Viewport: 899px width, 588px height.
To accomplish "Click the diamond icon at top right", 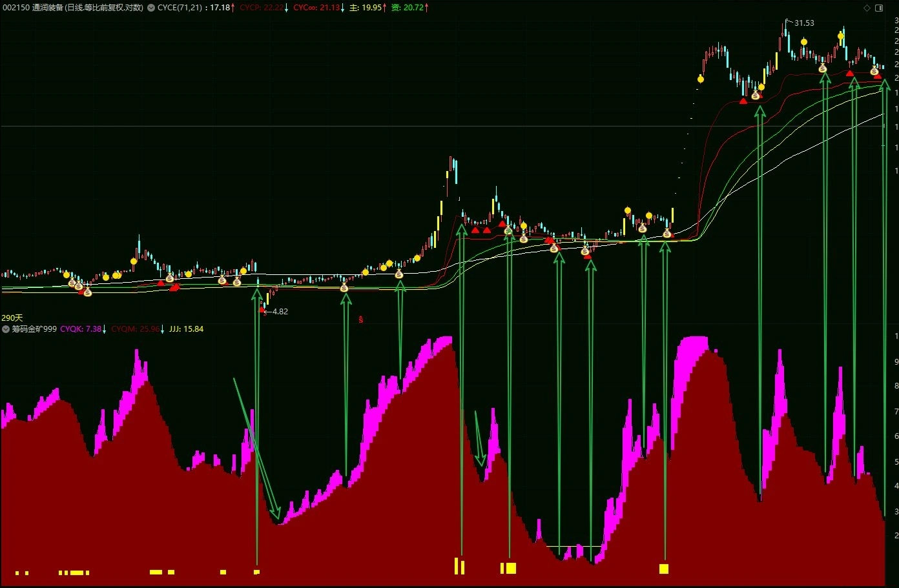I will [x=867, y=8].
